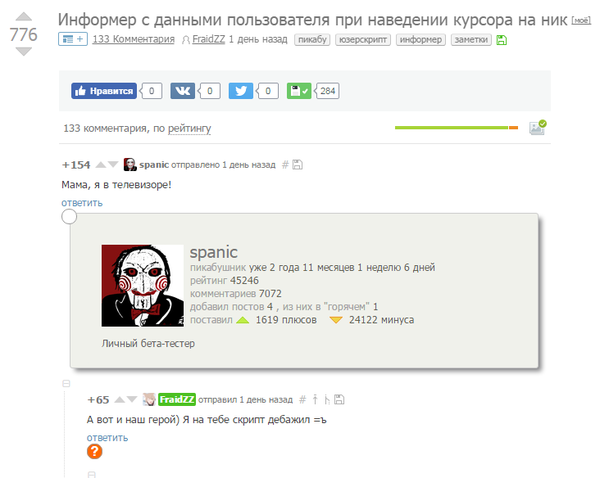
Task: Upvote spanic's comment rated +154
Action: coord(100,165)
